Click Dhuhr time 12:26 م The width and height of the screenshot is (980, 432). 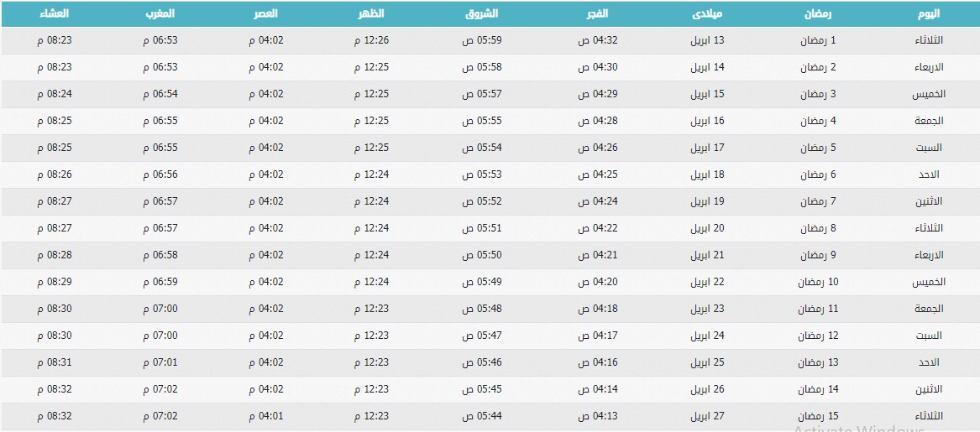click(x=371, y=40)
